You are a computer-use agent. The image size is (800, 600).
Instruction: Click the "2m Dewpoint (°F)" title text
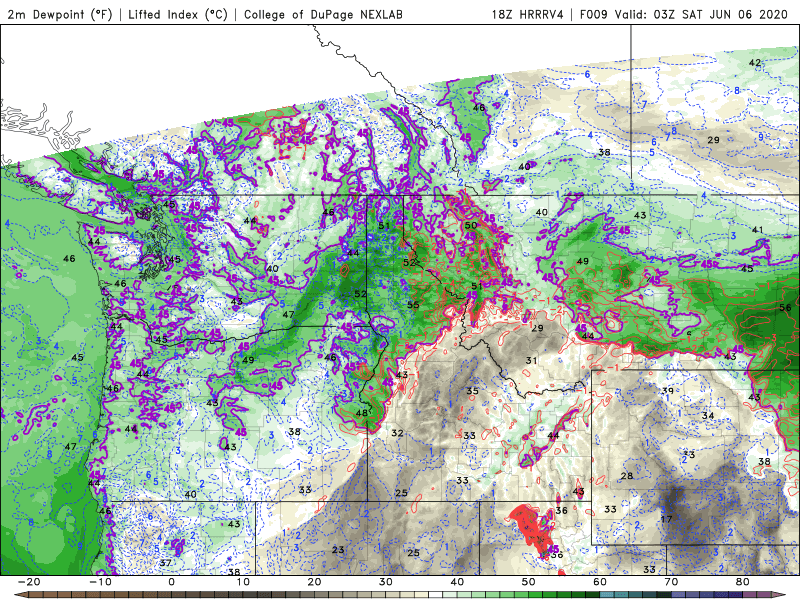pyautogui.click(x=60, y=14)
